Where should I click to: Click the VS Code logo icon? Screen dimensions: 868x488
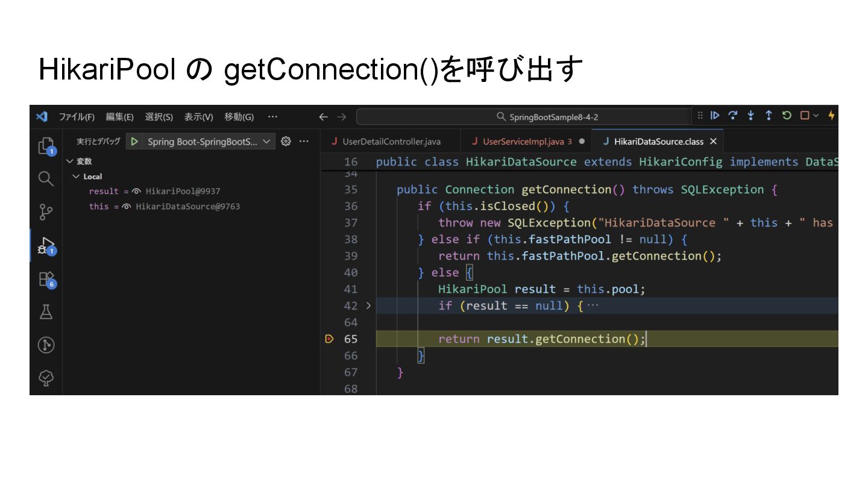(42, 116)
